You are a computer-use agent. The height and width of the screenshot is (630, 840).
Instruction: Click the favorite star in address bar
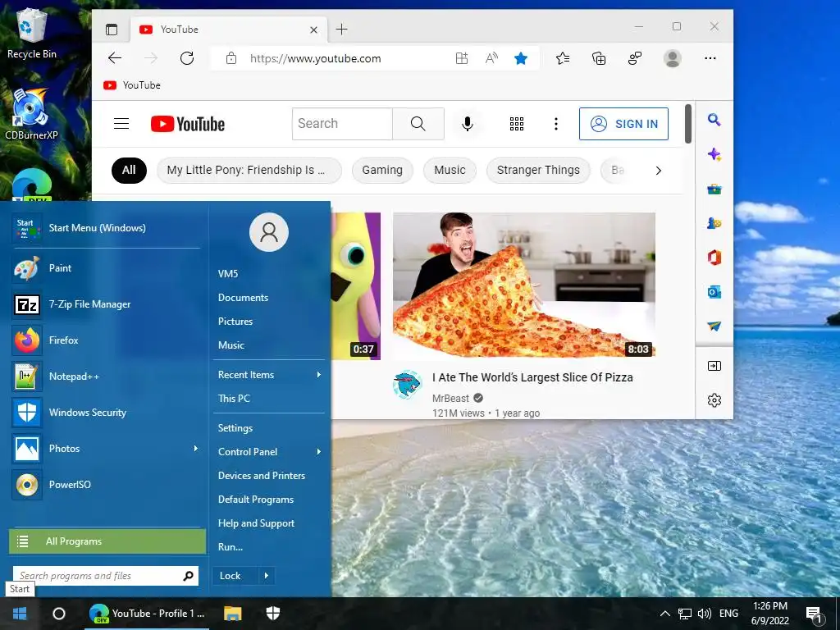click(x=521, y=58)
